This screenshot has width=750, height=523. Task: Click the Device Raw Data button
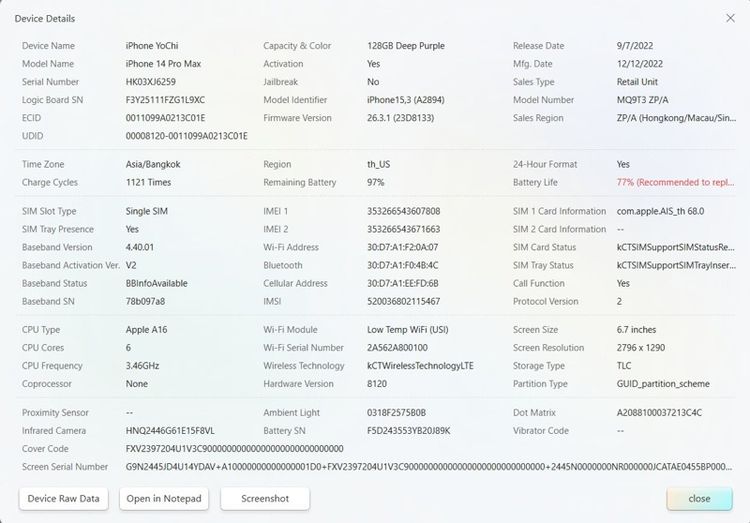click(63, 498)
